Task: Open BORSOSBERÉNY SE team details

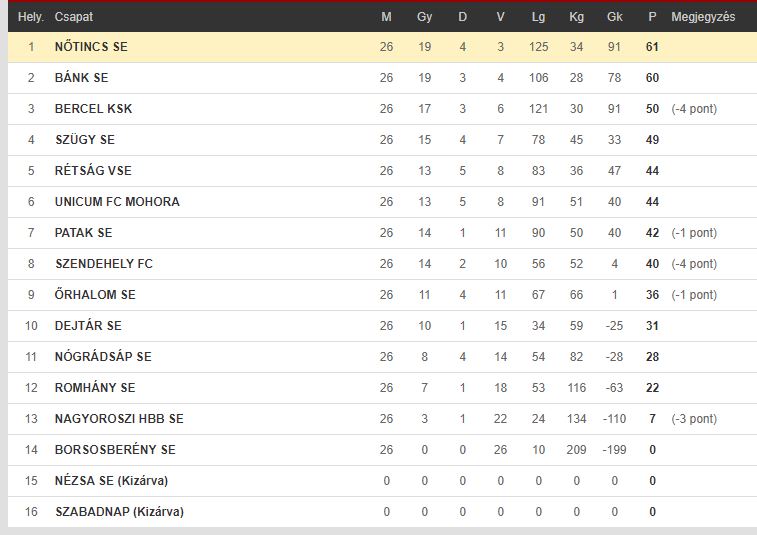Action: pos(115,450)
